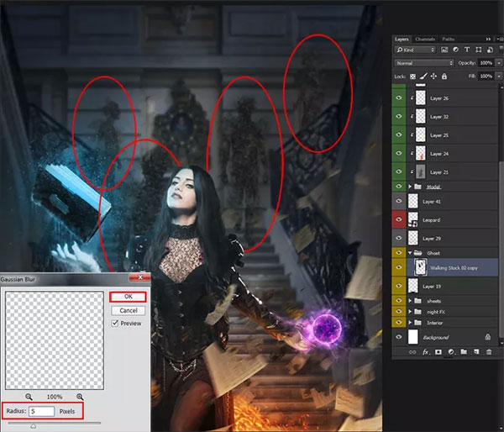The image size is (504, 432).
Task: Select Background layer name
Action: (435, 337)
